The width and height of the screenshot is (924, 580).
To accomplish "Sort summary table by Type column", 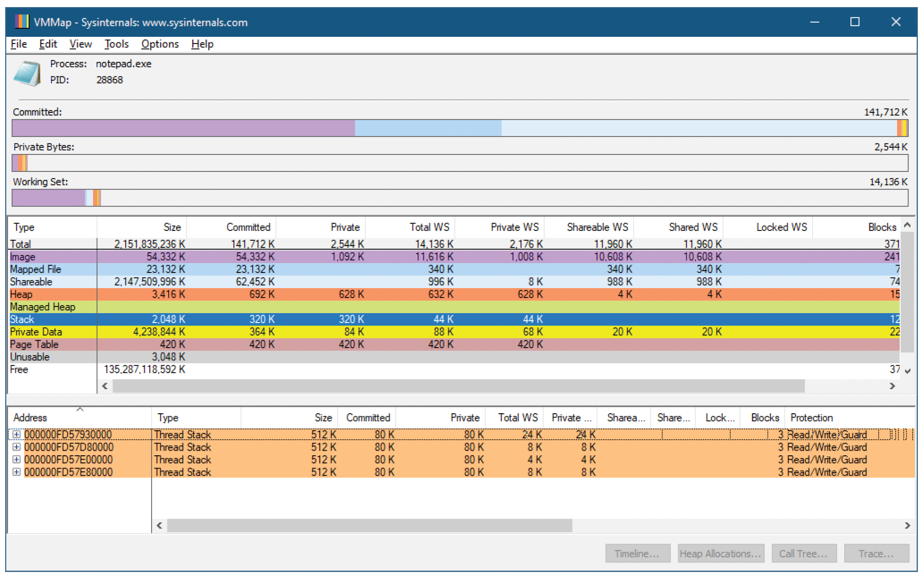I will [52, 227].
